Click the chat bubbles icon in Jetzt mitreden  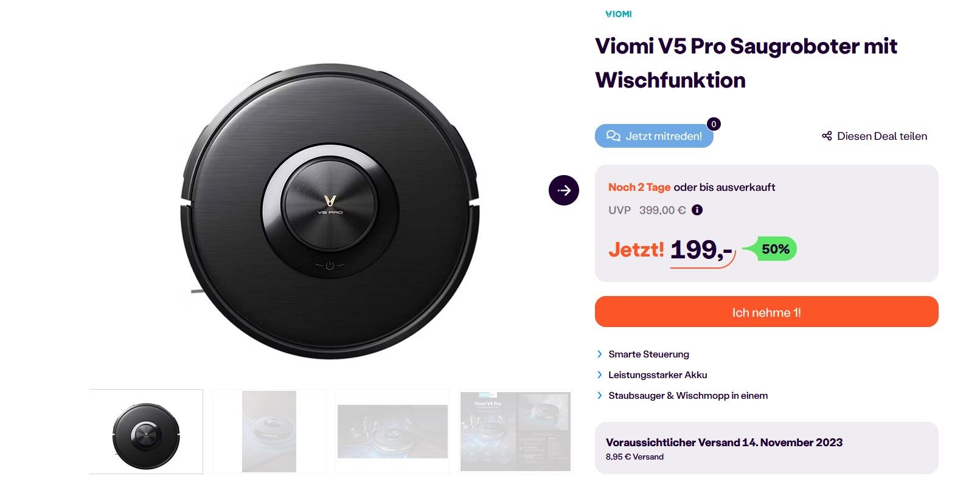[x=613, y=136]
